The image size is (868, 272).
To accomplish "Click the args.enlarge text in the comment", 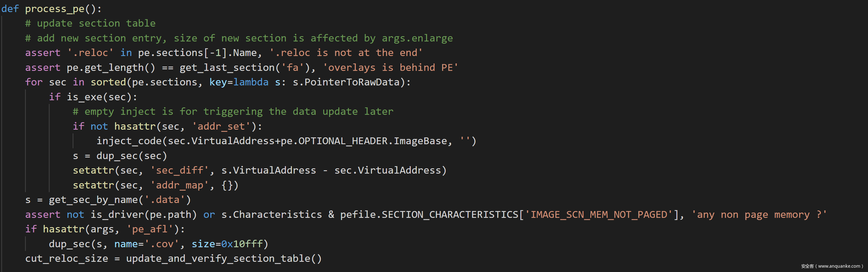I will [x=417, y=38].
